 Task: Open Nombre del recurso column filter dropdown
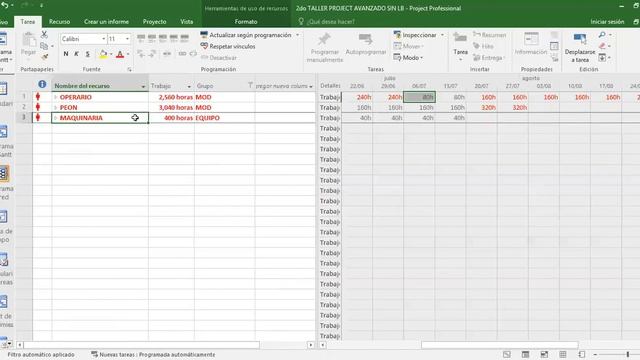[x=143, y=87]
